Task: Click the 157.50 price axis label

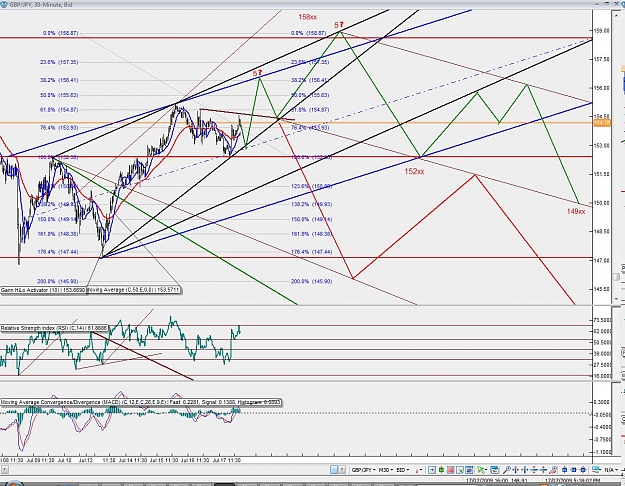Action: (x=601, y=59)
